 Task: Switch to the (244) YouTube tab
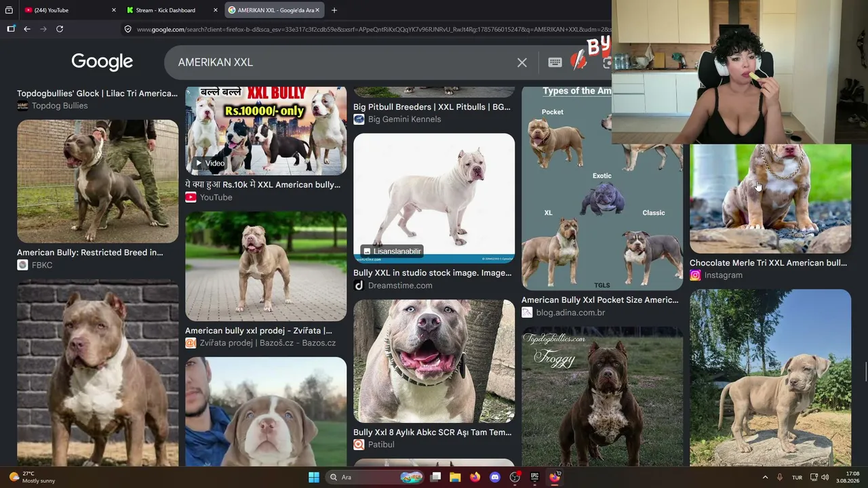(66, 10)
